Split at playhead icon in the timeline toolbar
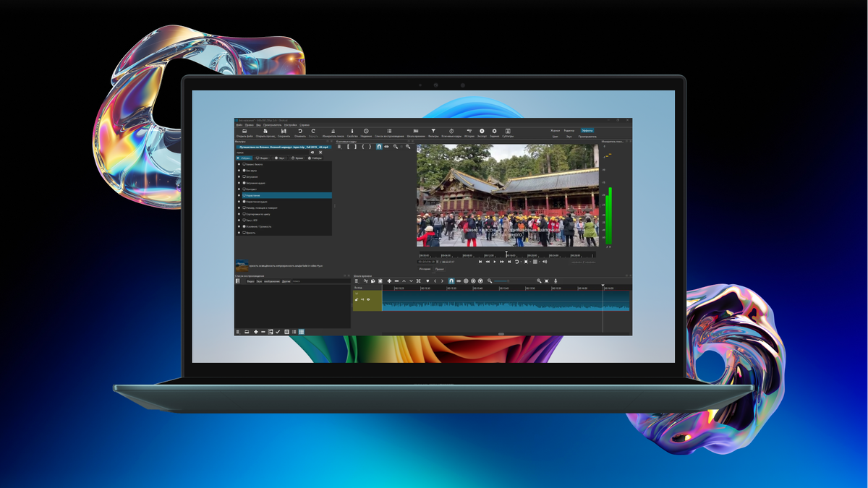The image size is (868, 488). pos(418,281)
